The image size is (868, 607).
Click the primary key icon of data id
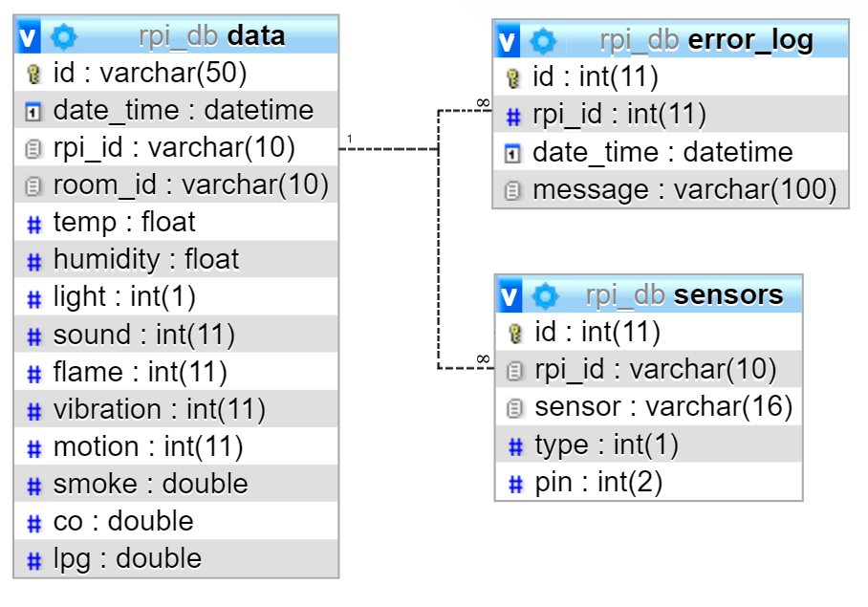(x=33, y=74)
